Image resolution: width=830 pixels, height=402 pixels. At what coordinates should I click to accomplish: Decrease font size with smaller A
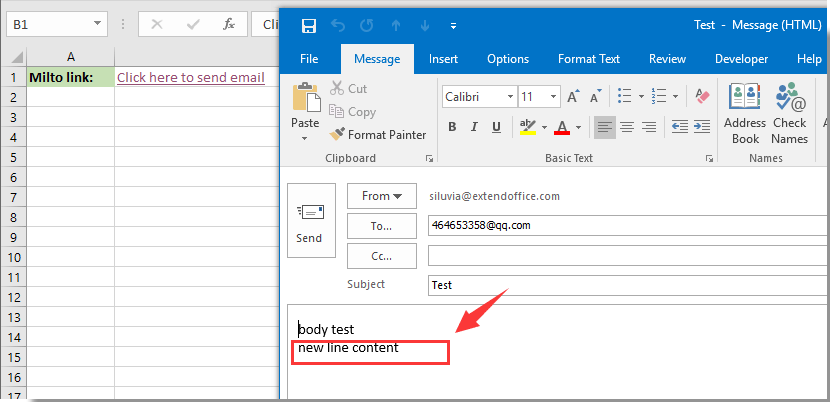click(596, 96)
